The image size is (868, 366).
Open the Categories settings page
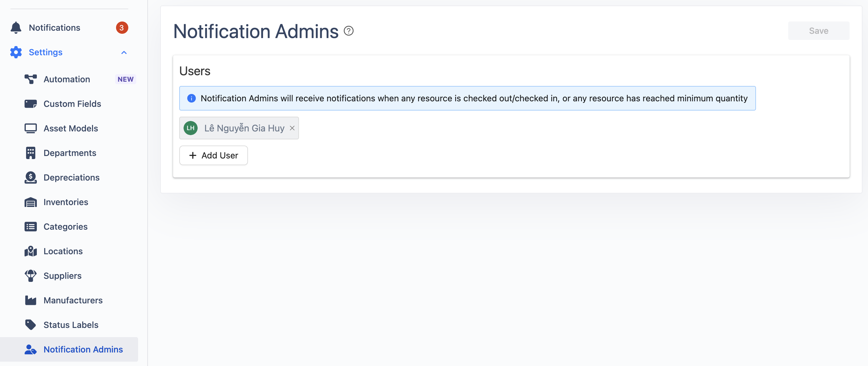point(65,227)
